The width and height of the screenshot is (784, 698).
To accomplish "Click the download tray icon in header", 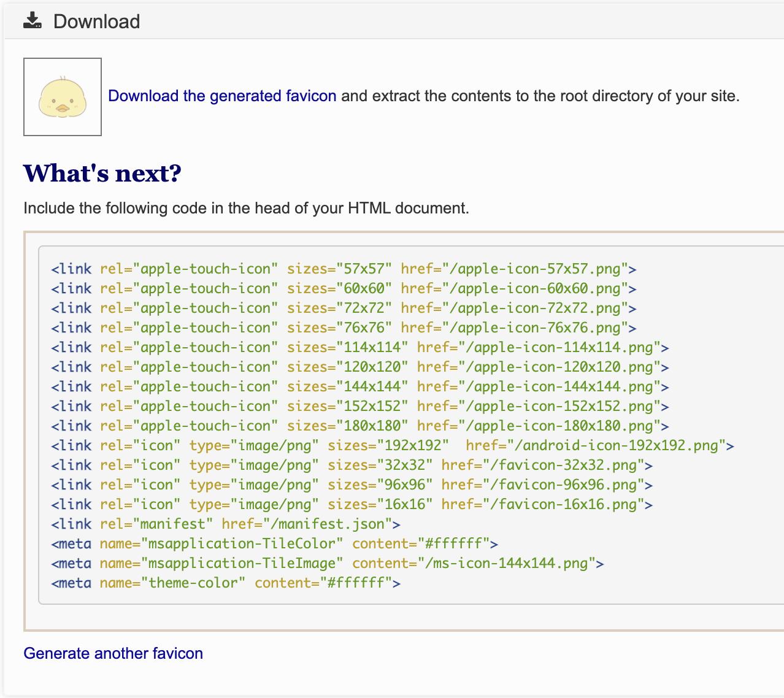I will pos(33,21).
